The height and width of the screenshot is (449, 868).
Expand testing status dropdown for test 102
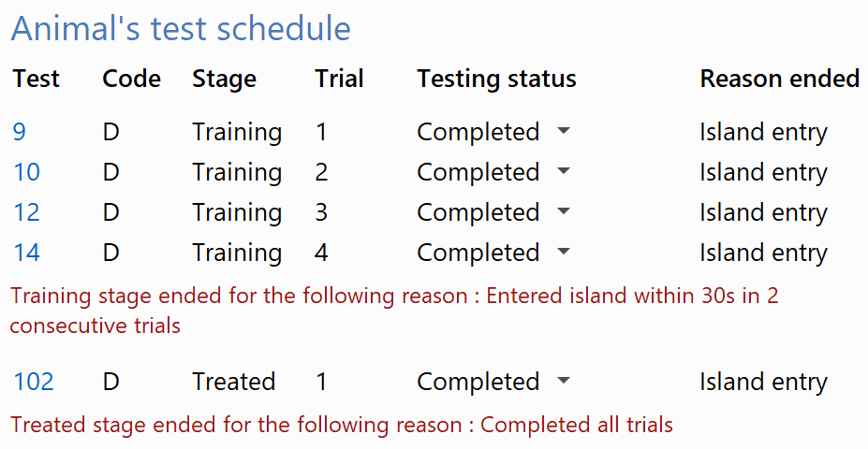point(564,381)
